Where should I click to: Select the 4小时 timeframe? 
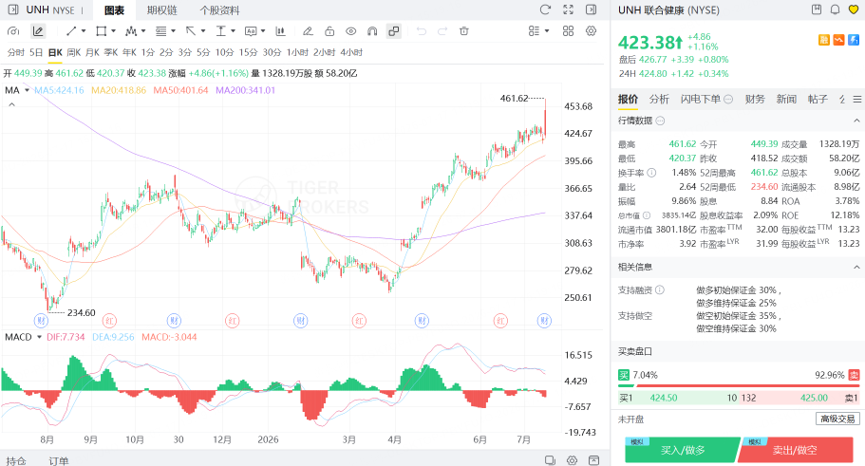pyautogui.click(x=351, y=52)
